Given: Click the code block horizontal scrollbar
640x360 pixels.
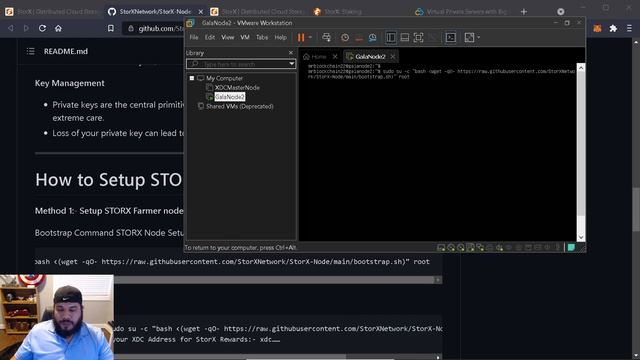Looking at the screenshot, I should 273,280.
